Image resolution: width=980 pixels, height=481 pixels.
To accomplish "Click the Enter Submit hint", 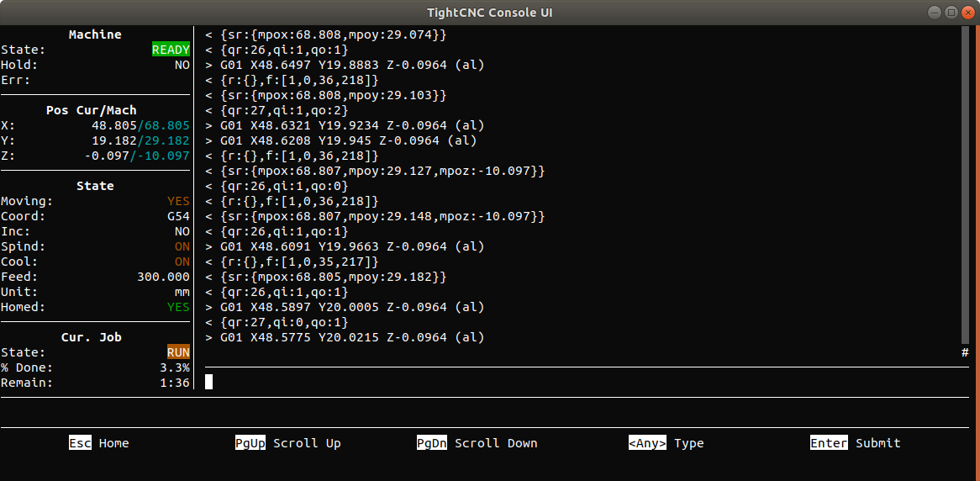I will coord(855,443).
